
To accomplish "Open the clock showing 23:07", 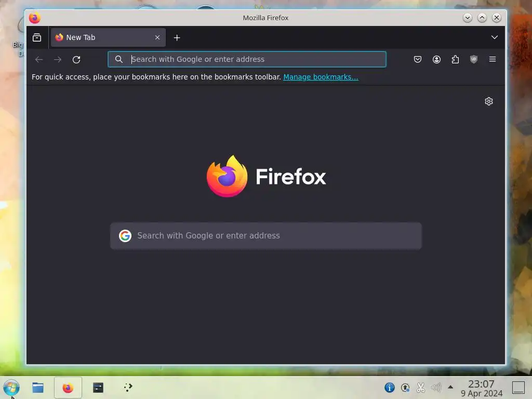I will click(x=482, y=388).
